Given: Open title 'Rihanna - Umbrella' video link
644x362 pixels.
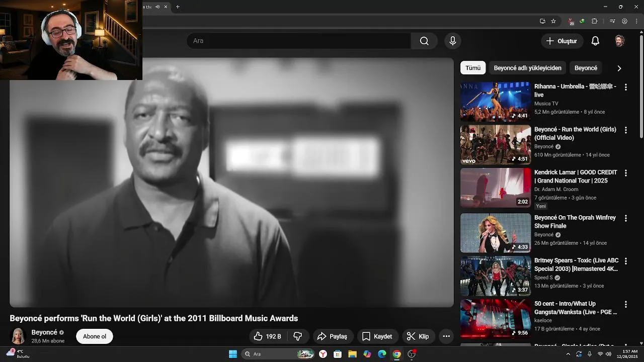Looking at the screenshot, I should [x=575, y=90].
